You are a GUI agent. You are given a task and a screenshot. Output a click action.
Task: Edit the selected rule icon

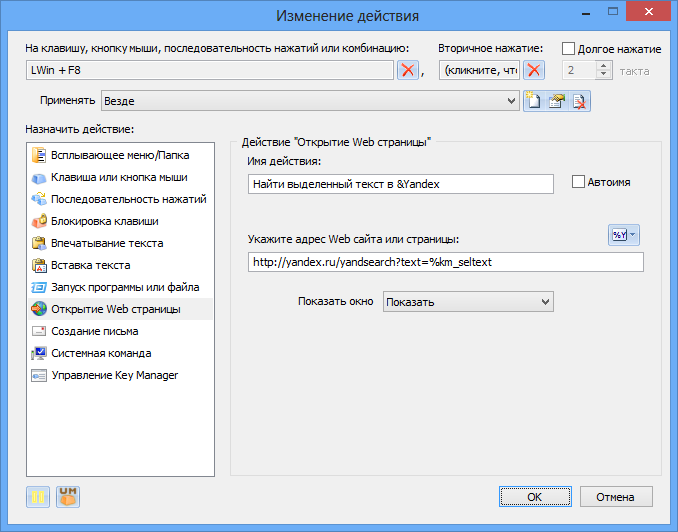(x=557, y=101)
